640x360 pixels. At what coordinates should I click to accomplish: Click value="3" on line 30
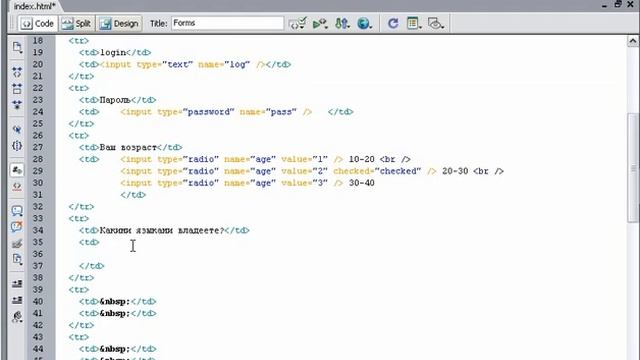click(x=304, y=183)
